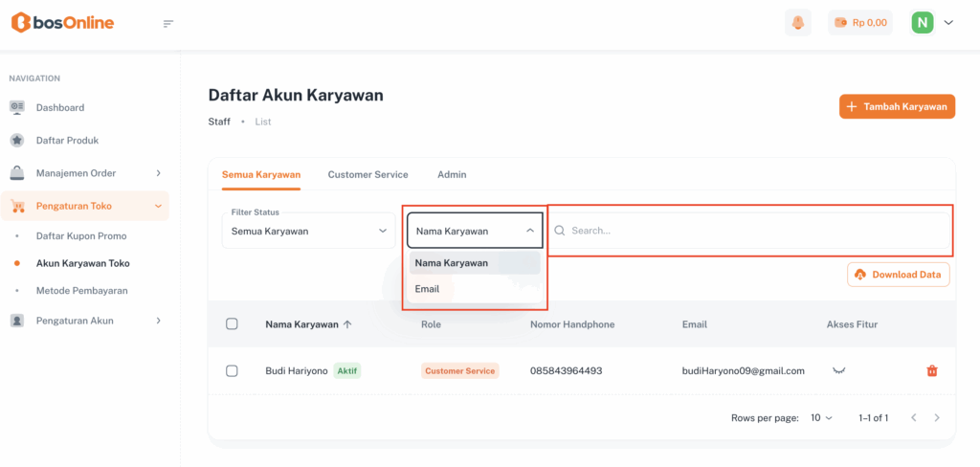The image size is (980, 467).
Task: Choose Email option in dropdown list
Action: coord(428,289)
